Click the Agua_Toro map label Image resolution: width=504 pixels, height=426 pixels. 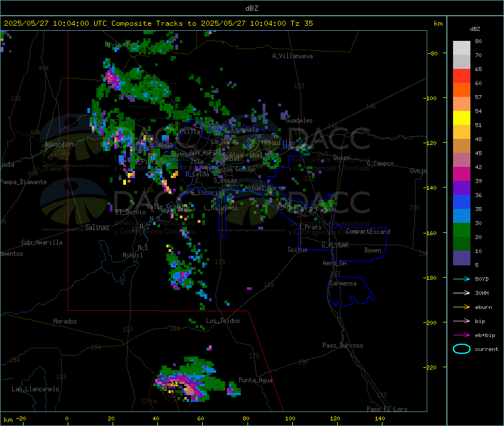coord(60,144)
